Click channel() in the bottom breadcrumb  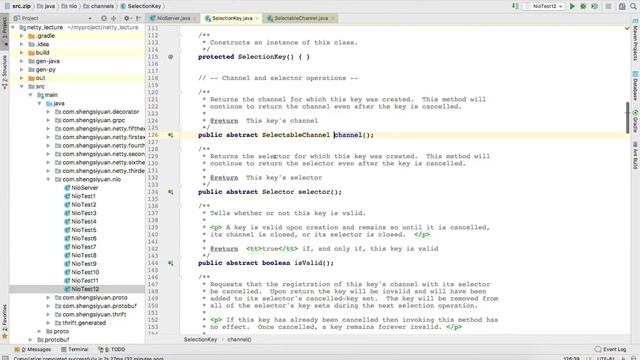[239, 340]
